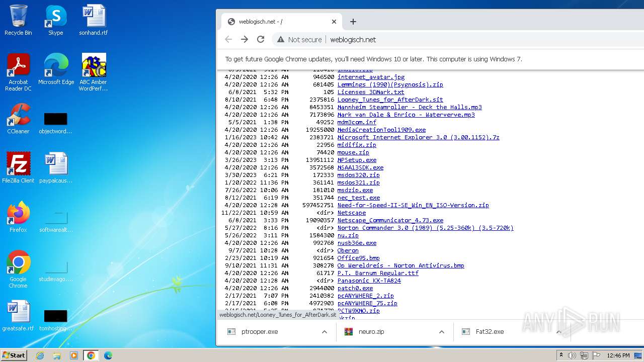The image size is (644, 362).
Task: Show hidden system tray icons
Action: point(561,355)
